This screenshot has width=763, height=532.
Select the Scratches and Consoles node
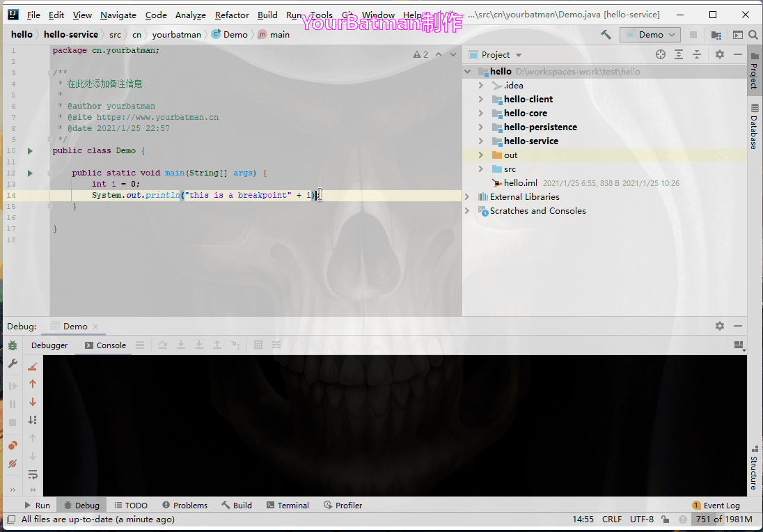(537, 211)
